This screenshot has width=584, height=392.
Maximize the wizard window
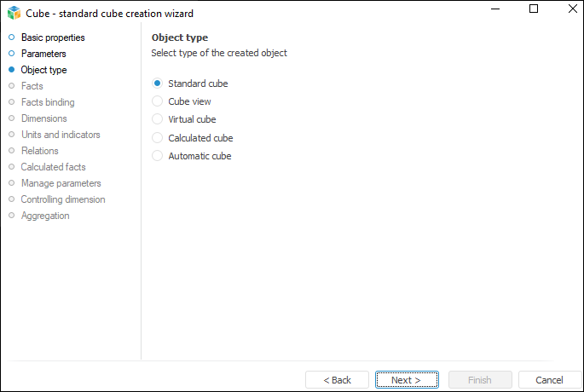pos(534,9)
